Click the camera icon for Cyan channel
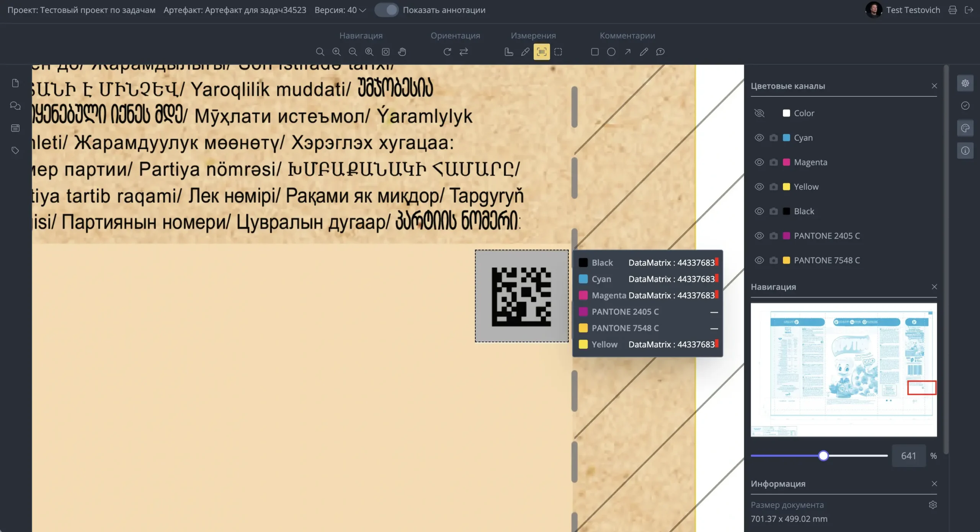 [774, 138]
